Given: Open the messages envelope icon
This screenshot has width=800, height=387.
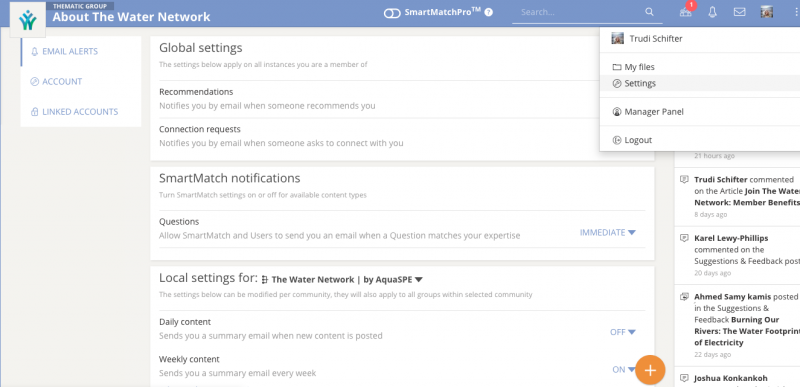Looking at the screenshot, I should tap(739, 12).
